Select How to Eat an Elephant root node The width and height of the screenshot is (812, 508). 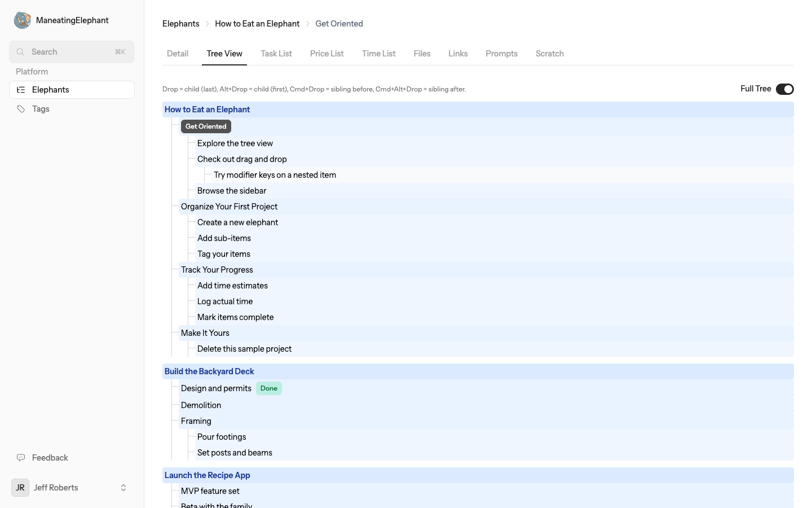click(x=478, y=110)
